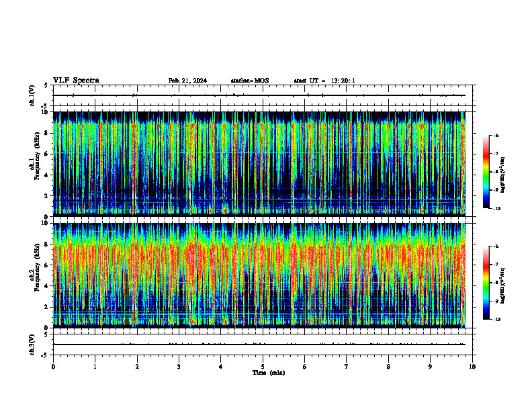The height and width of the screenshot is (411, 532).
Task: Click the 'station=MOS' label
Action: [x=250, y=81]
